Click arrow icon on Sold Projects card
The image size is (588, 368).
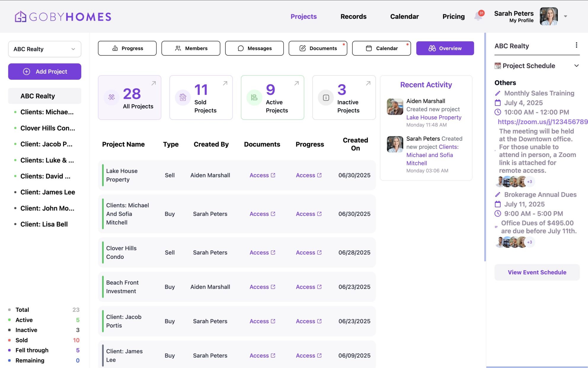point(225,83)
